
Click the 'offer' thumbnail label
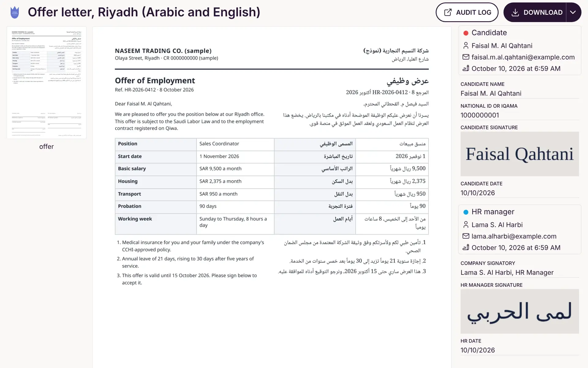47,147
